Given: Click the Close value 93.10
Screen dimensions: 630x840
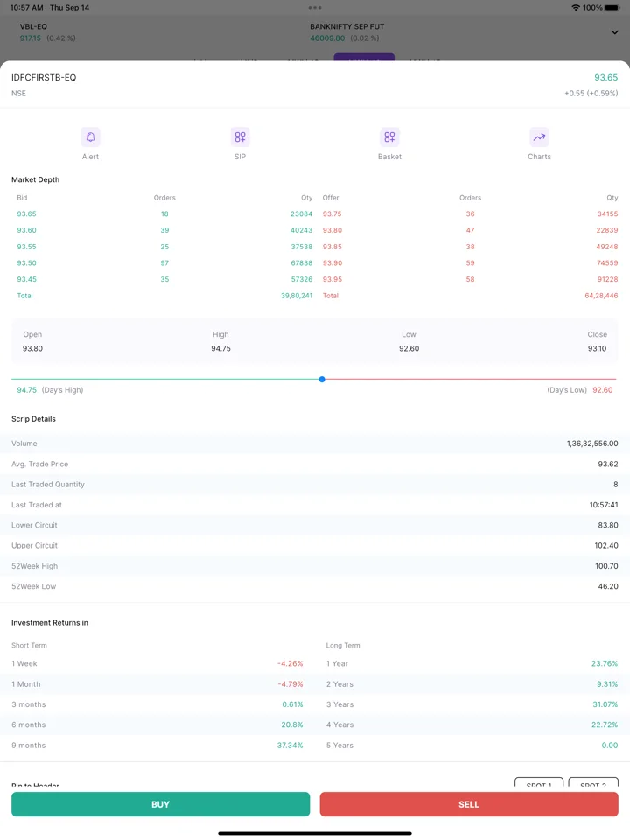Looking at the screenshot, I should pyautogui.click(x=598, y=348).
